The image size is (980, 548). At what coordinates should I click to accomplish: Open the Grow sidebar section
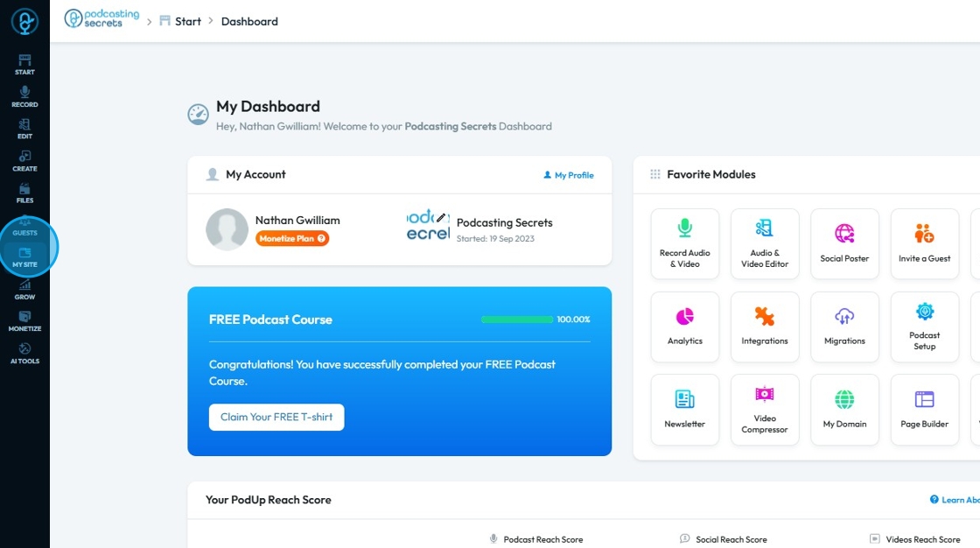[x=24, y=290]
